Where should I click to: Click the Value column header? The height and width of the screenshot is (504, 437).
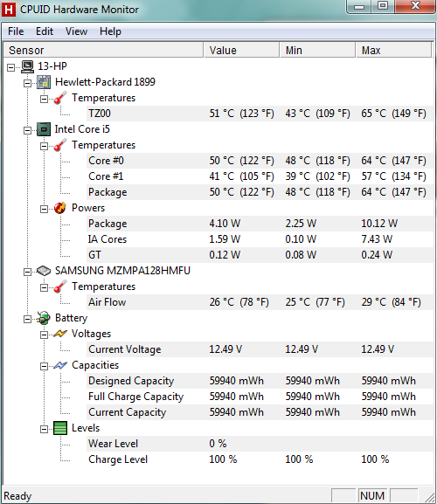click(x=241, y=50)
